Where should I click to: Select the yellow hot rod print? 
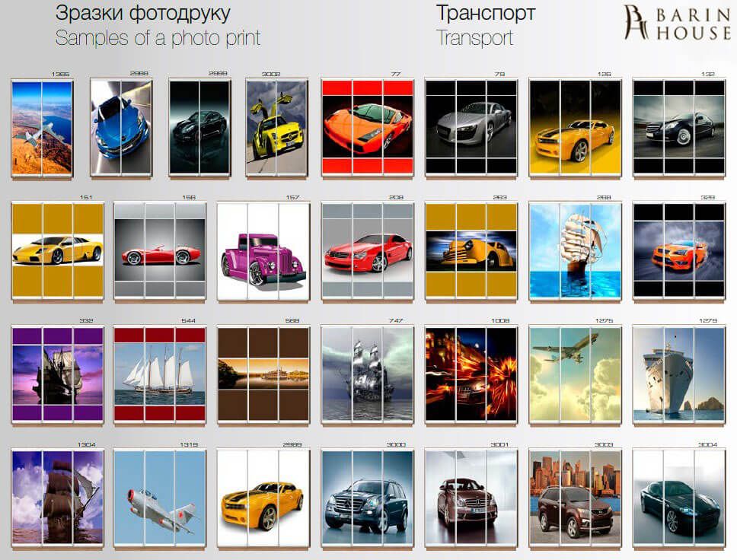tap(471, 253)
